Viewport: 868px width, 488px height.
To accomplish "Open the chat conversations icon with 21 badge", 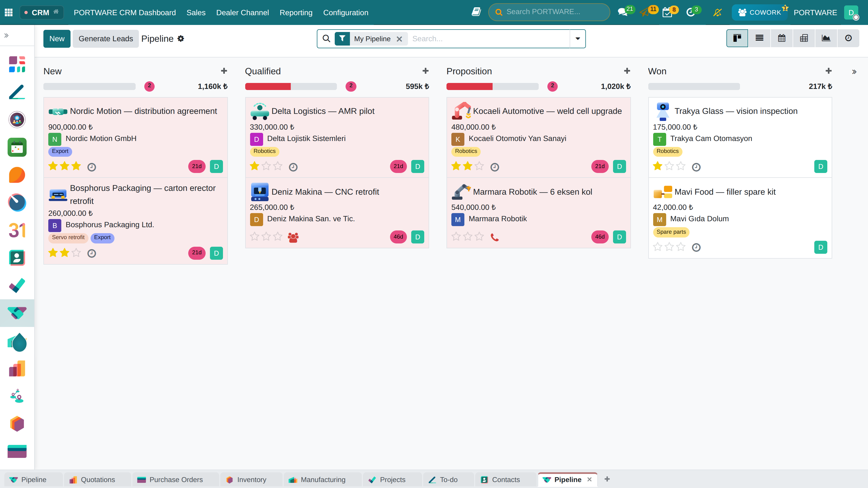I will pyautogui.click(x=622, y=12).
